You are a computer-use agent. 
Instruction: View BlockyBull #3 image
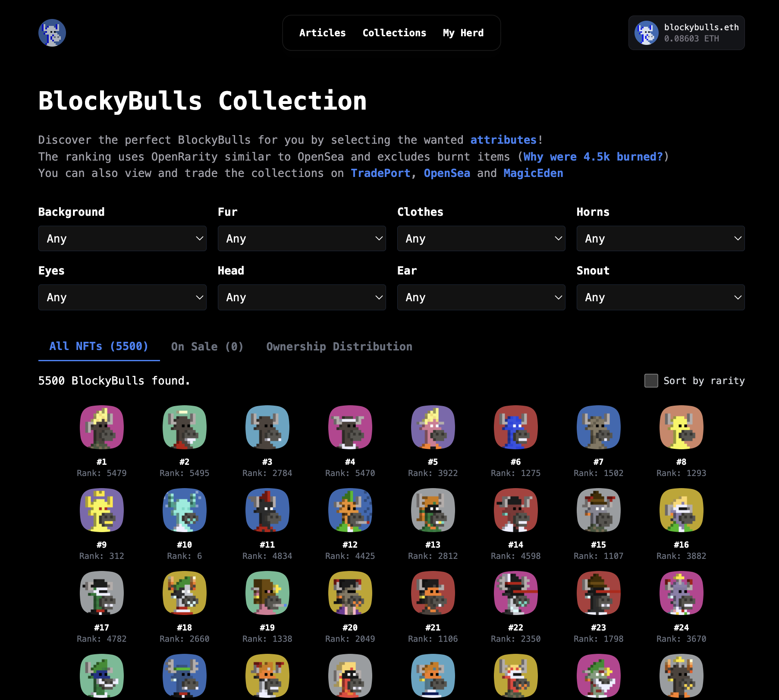[x=267, y=427]
